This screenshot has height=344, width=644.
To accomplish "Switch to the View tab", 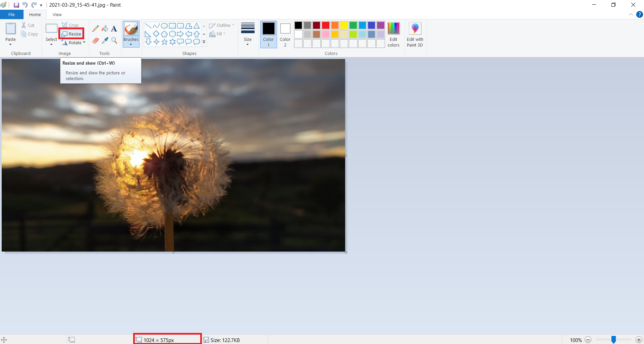I will click(57, 14).
